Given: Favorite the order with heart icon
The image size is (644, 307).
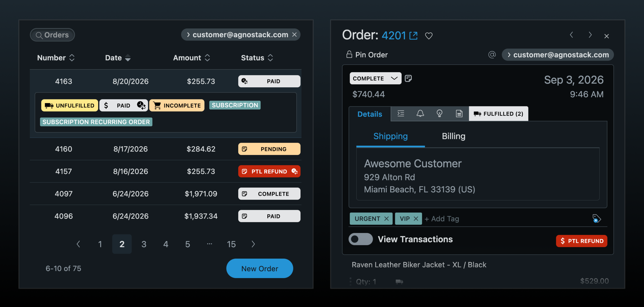Looking at the screenshot, I should (429, 36).
